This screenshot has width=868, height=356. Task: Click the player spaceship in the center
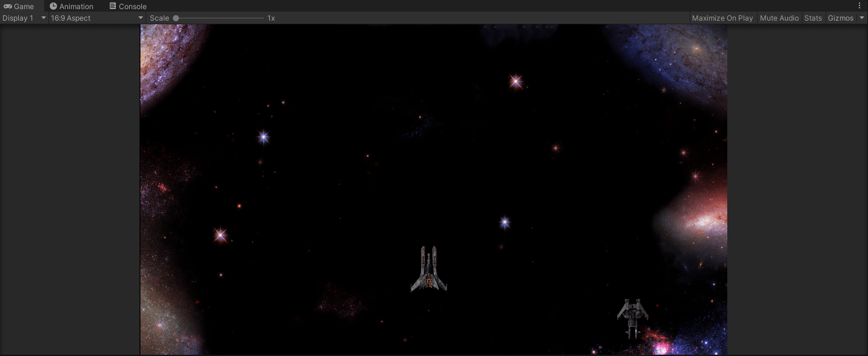[429, 269]
